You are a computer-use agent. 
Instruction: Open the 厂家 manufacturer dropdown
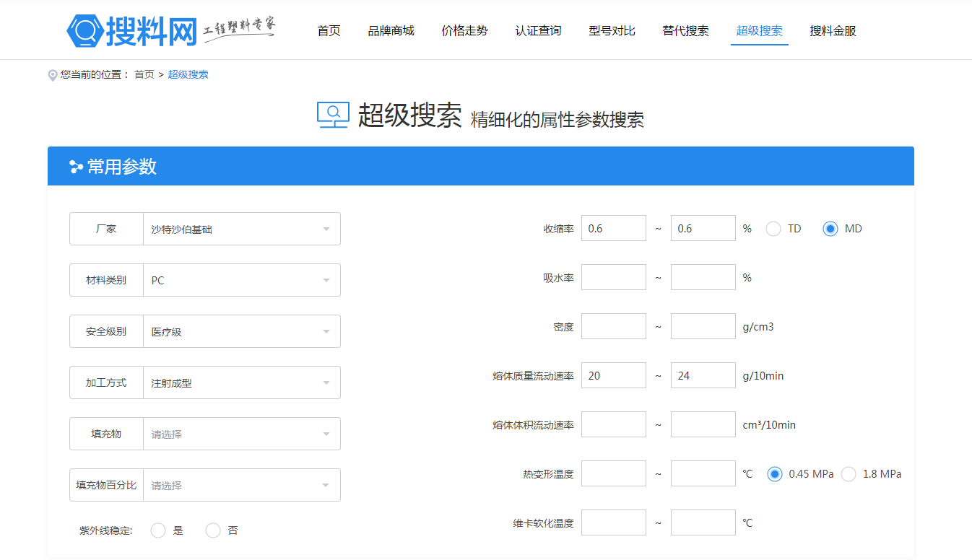tap(241, 229)
